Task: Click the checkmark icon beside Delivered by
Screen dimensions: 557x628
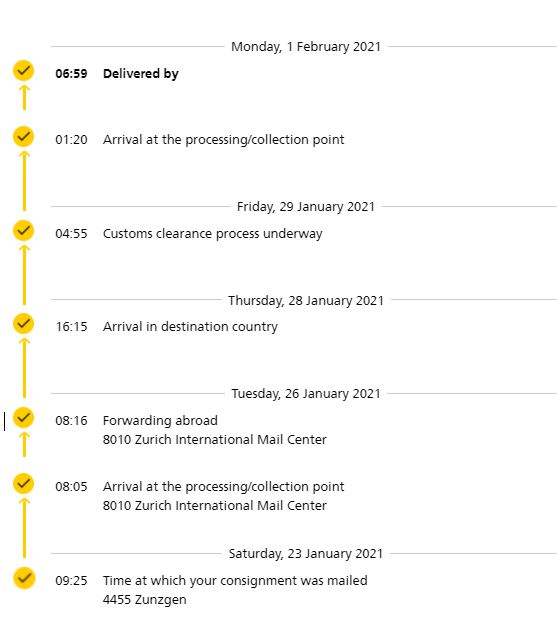Action: coord(24,71)
